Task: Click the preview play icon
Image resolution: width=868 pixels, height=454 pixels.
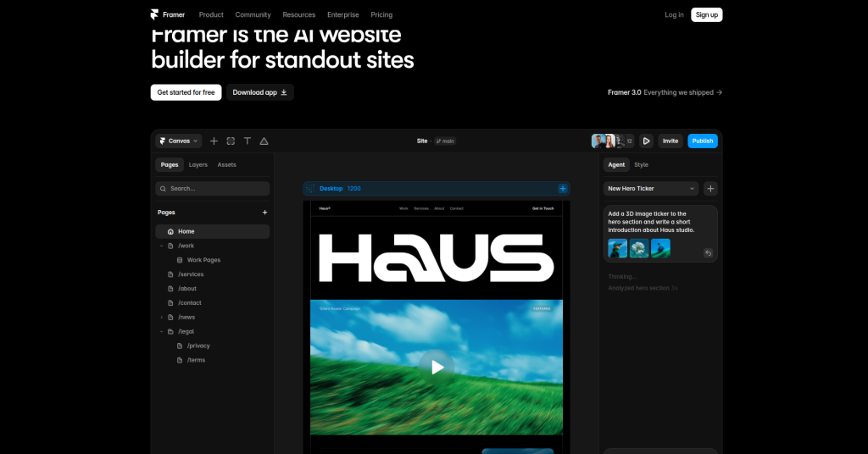Action: tap(646, 141)
